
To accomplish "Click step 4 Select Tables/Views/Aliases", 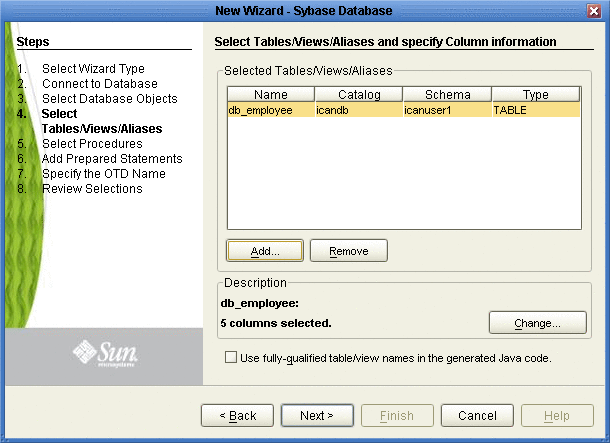I will [x=102, y=121].
